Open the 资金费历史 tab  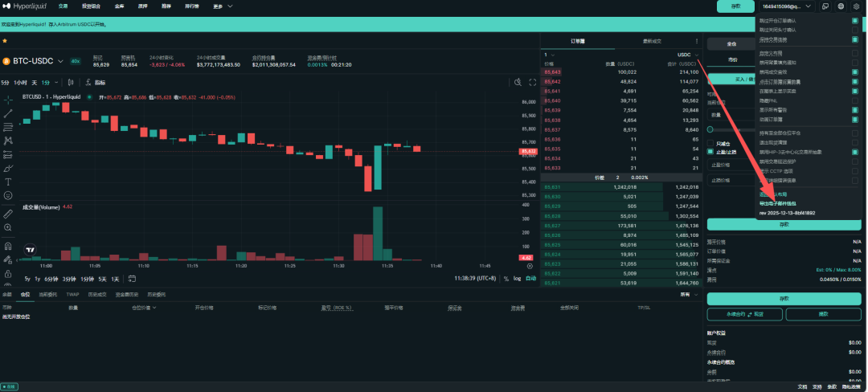pyautogui.click(x=127, y=295)
